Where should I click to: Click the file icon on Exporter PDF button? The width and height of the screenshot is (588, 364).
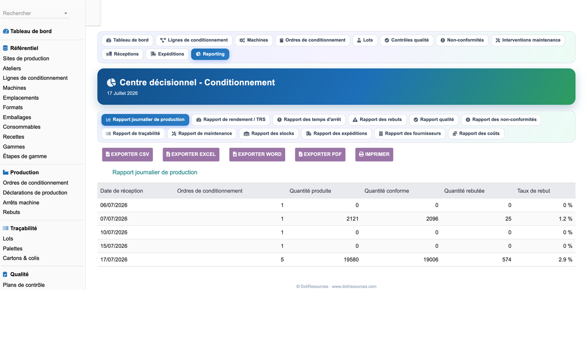click(x=300, y=154)
